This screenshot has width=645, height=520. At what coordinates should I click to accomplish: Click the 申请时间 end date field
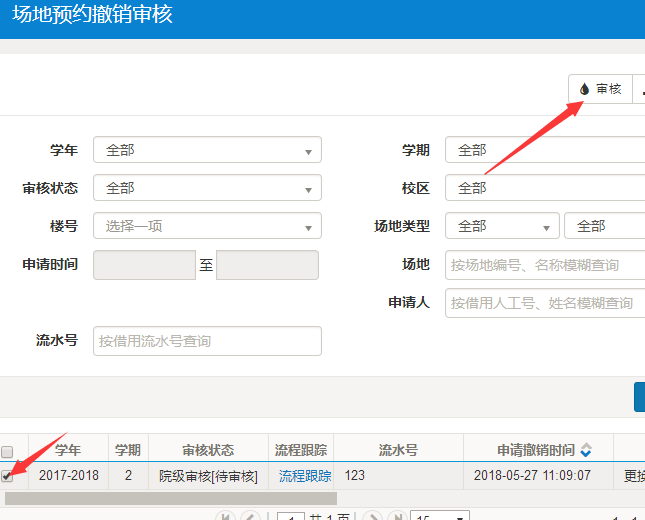(267, 265)
